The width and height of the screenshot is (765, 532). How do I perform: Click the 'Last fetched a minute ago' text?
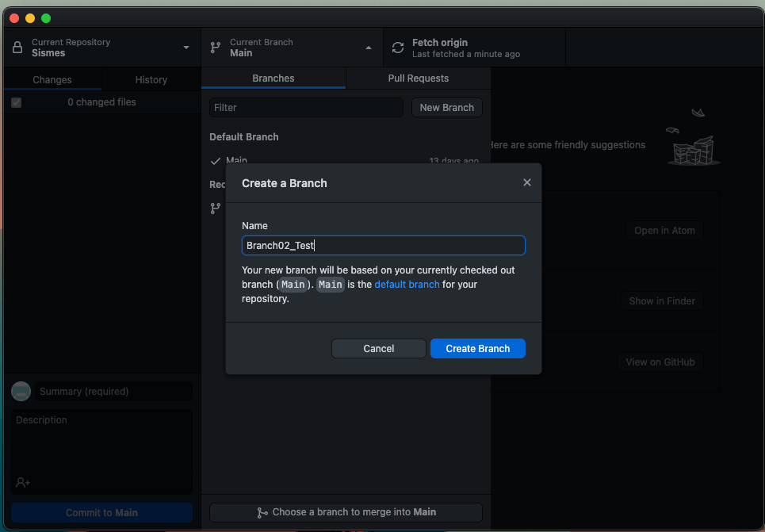pyautogui.click(x=466, y=54)
